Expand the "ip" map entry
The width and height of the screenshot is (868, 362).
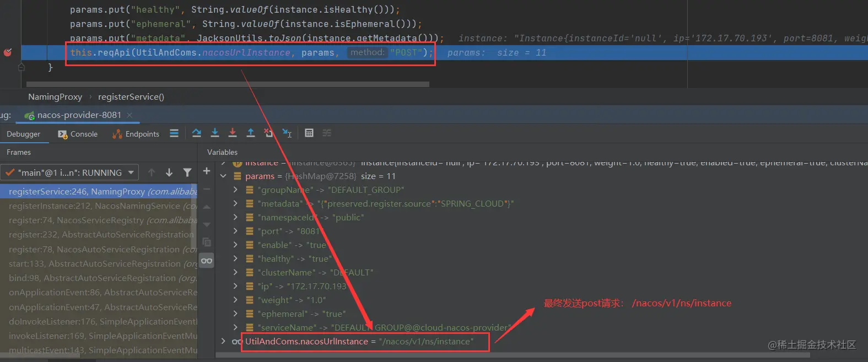[x=235, y=286]
